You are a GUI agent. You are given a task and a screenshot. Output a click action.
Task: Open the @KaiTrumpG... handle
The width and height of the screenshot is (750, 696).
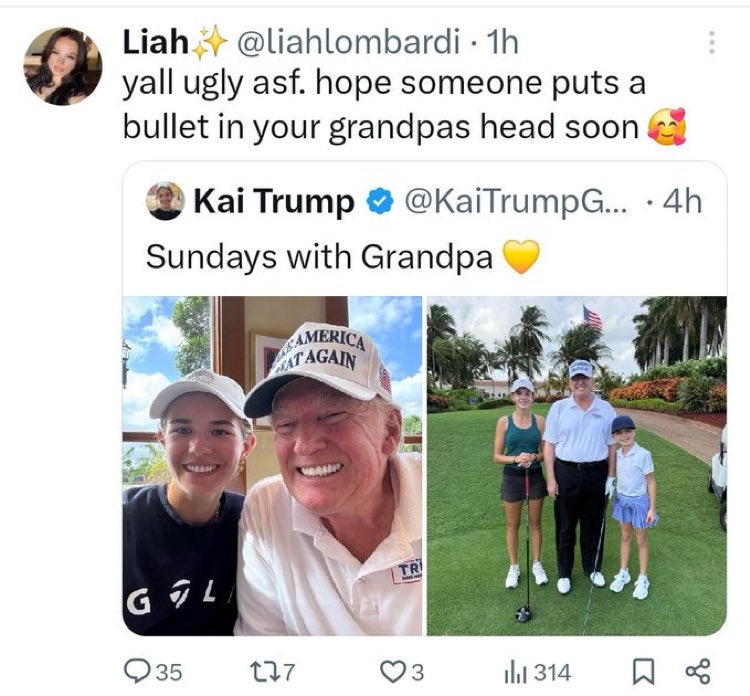(515, 202)
